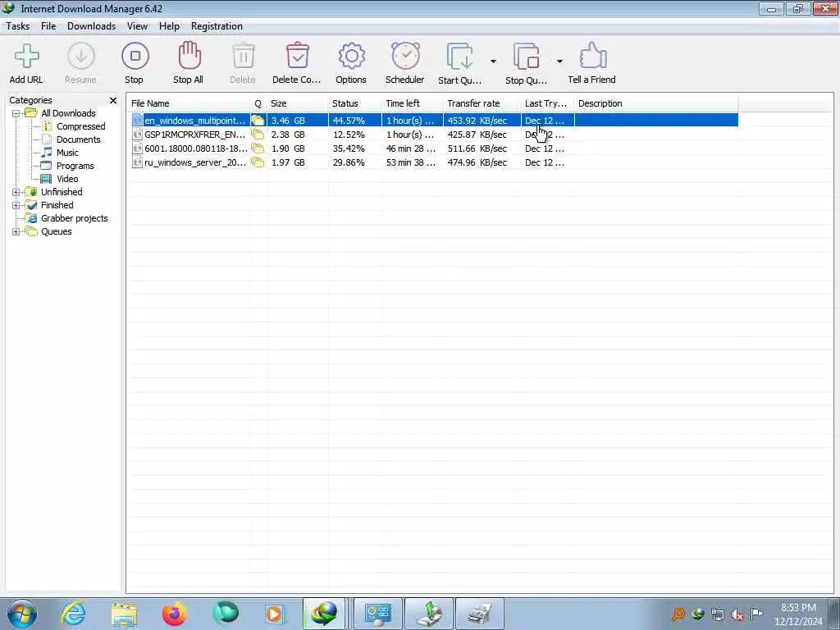Open Windows Media Player taskbar icon
Image resolution: width=840 pixels, height=630 pixels.
(x=275, y=614)
